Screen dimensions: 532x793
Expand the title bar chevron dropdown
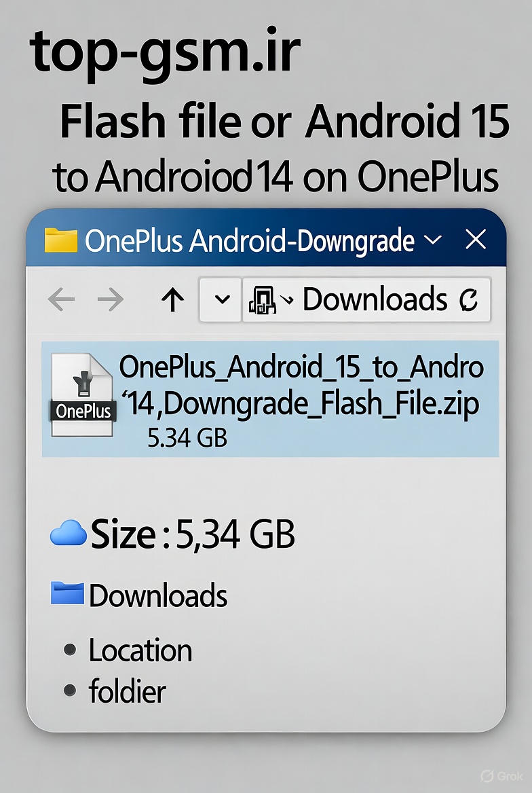pyautogui.click(x=432, y=240)
